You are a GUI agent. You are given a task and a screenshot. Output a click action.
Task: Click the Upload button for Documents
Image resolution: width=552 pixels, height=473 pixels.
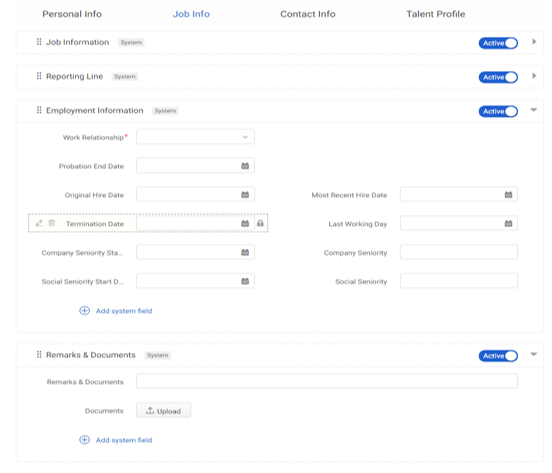[x=164, y=410]
